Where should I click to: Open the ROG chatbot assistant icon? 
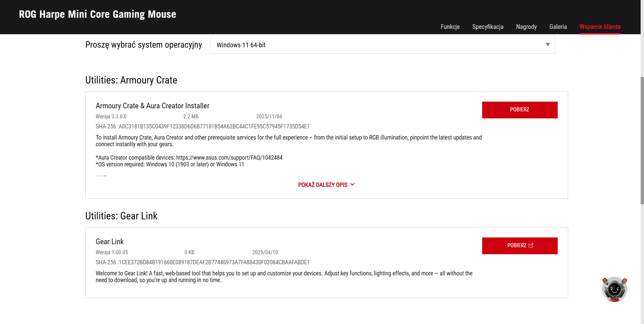614,289
